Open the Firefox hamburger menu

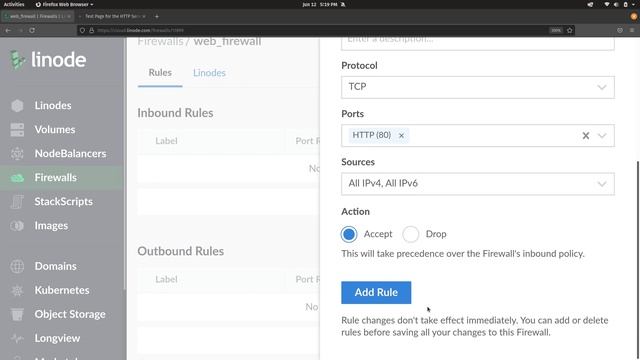coord(632,30)
